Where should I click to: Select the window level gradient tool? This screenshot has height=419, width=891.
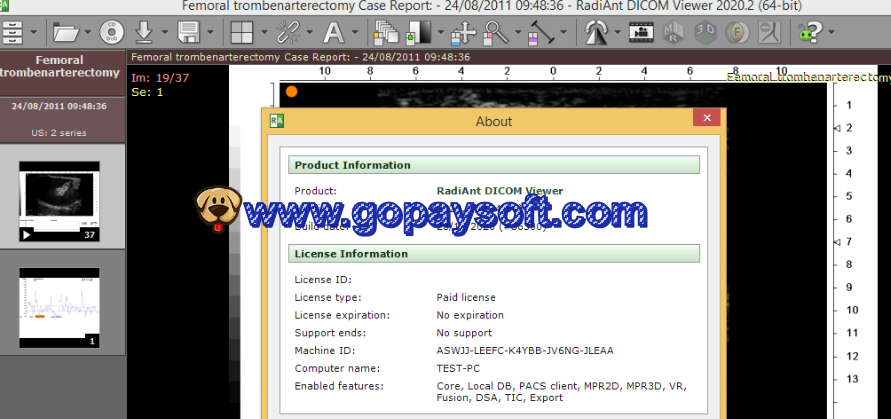(419, 32)
